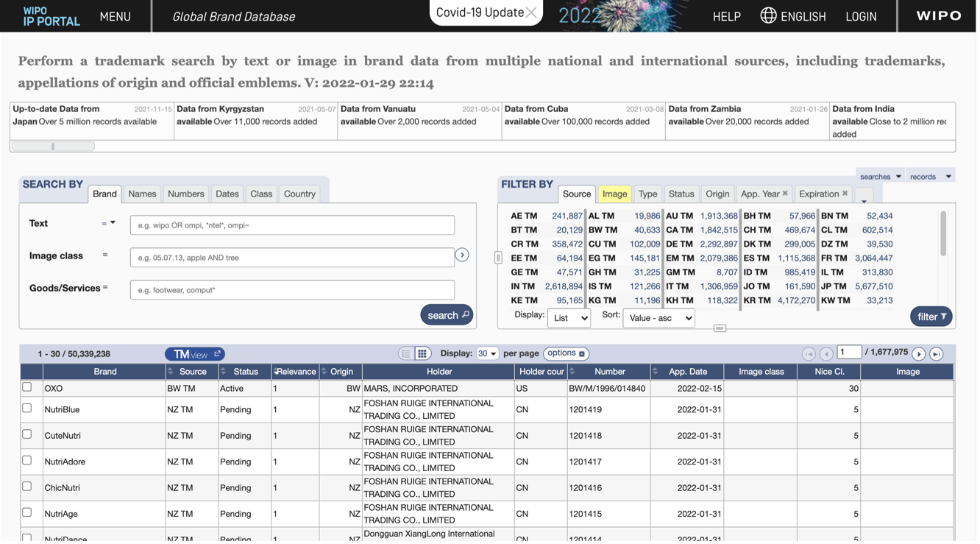
Task: Tick the checkbox for NutriBlue row
Action: 27,409
